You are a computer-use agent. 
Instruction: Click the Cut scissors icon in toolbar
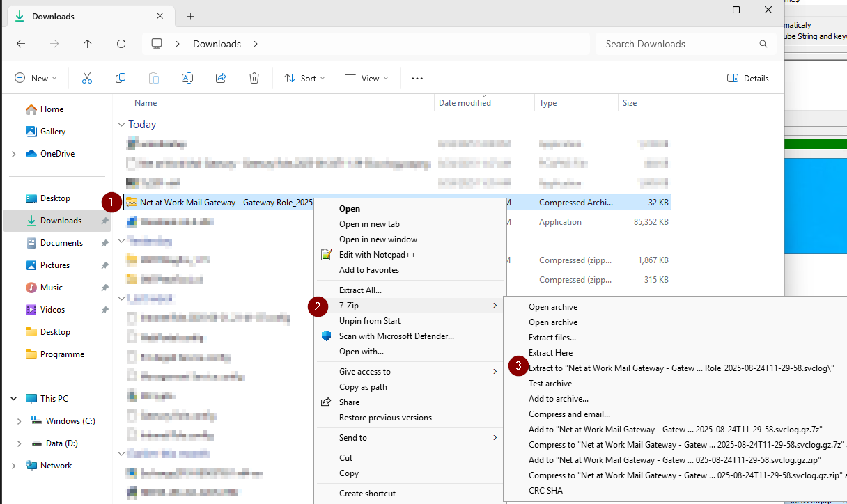coord(87,79)
